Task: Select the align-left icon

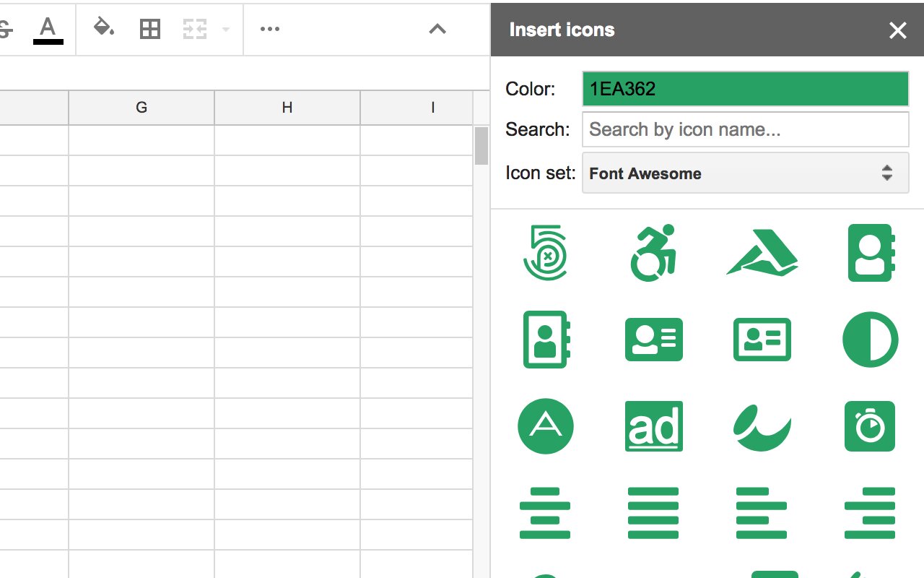Action: (x=762, y=513)
